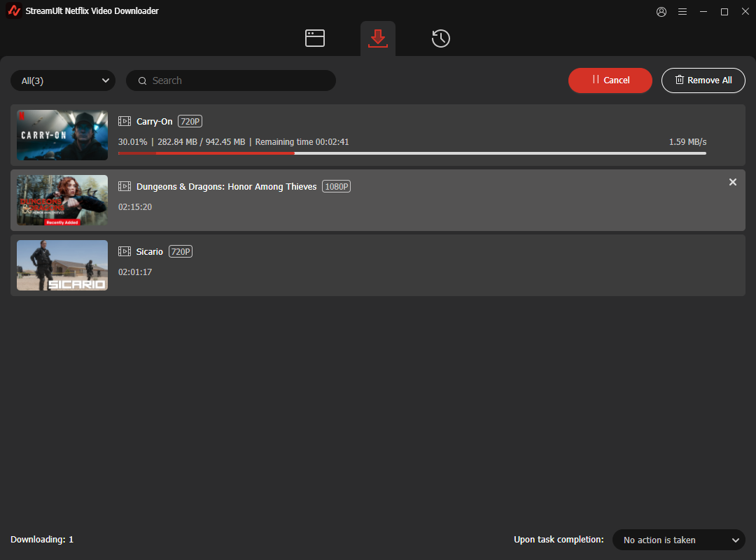This screenshot has height=560, width=756.
Task: Open the hamburger menu icon
Action: click(682, 12)
